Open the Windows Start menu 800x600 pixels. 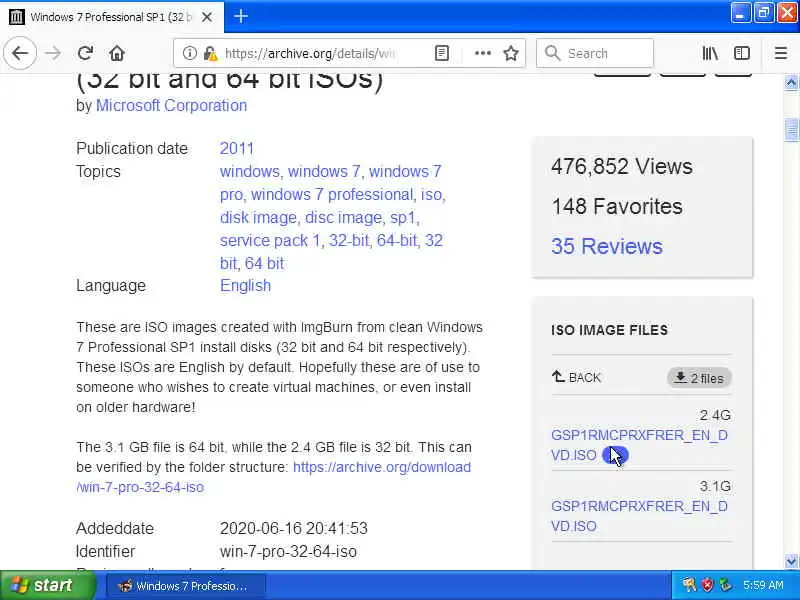(x=48, y=585)
